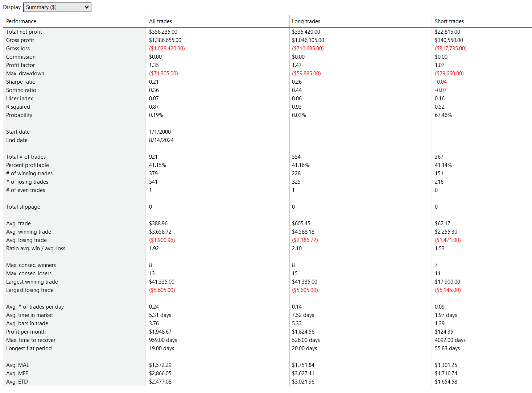Select the Percent profitable row label
The image size is (532, 393).
(x=27, y=165)
